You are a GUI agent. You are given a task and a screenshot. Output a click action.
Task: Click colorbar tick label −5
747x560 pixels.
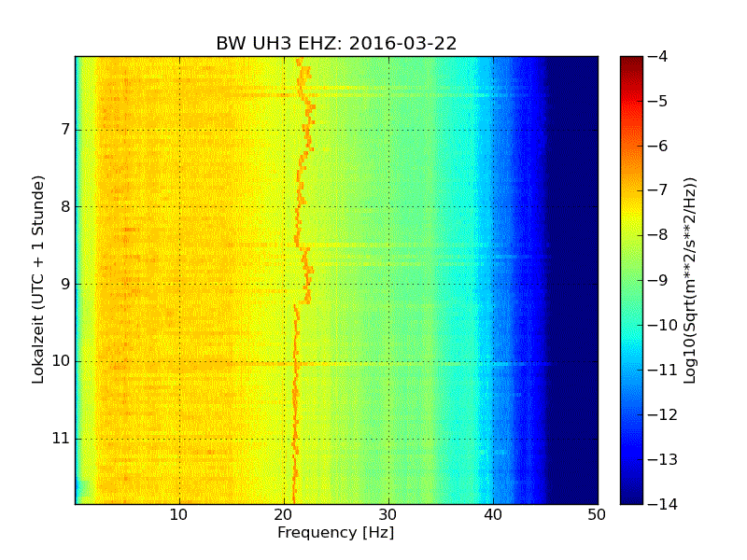(658, 101)
